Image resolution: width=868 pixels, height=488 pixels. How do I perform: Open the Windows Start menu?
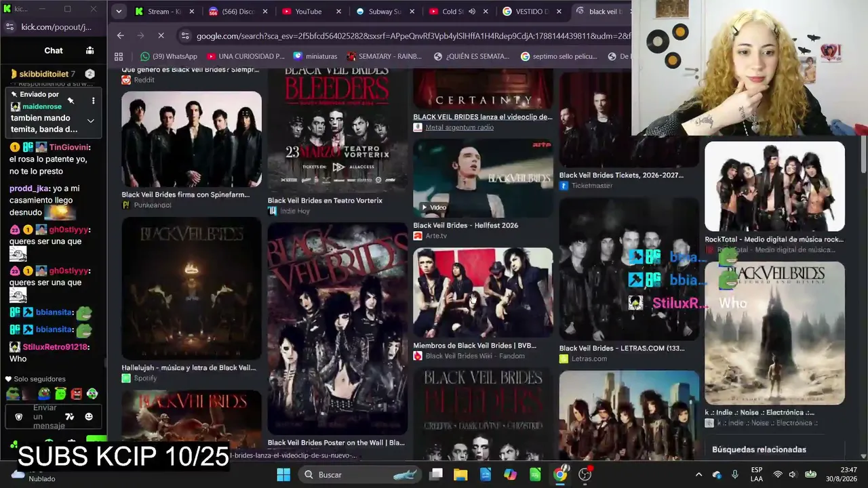[x=283, y=474]
